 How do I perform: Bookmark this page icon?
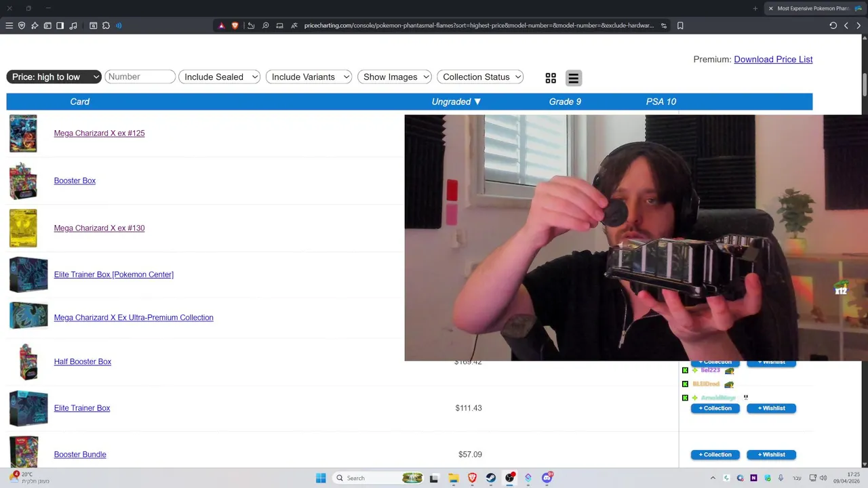pos(680,26)
